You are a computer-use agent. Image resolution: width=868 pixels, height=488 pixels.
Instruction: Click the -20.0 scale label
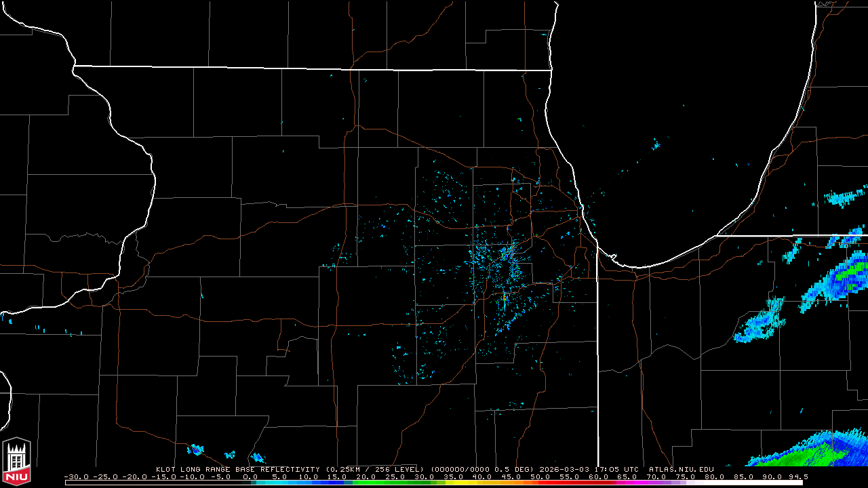pos(136,476)
